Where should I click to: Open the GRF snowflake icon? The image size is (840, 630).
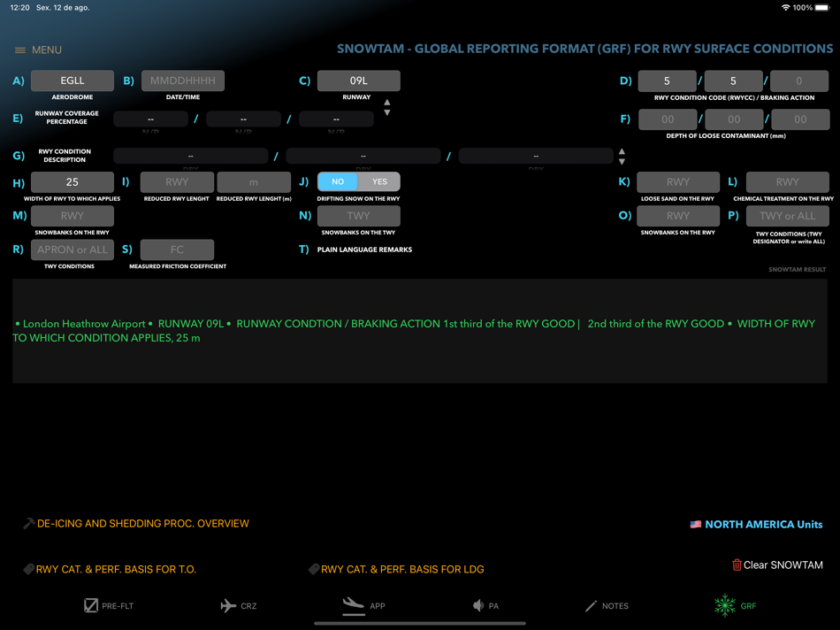[725, 605]
